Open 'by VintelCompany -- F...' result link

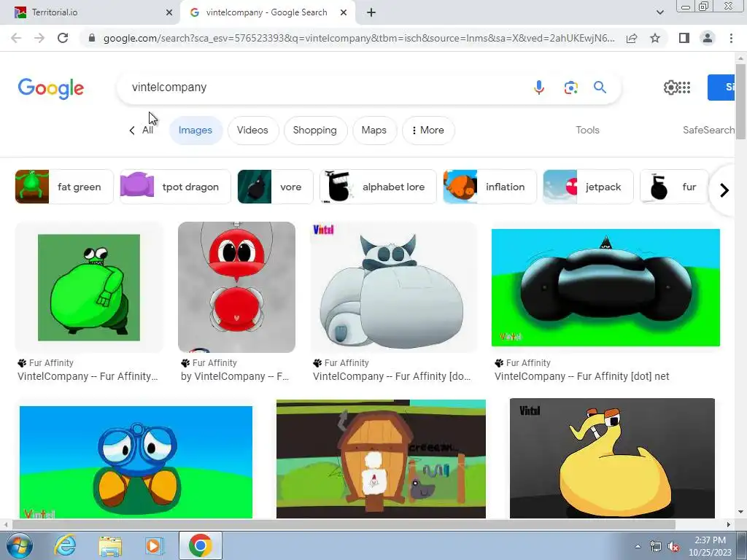[x=235, y=376]
